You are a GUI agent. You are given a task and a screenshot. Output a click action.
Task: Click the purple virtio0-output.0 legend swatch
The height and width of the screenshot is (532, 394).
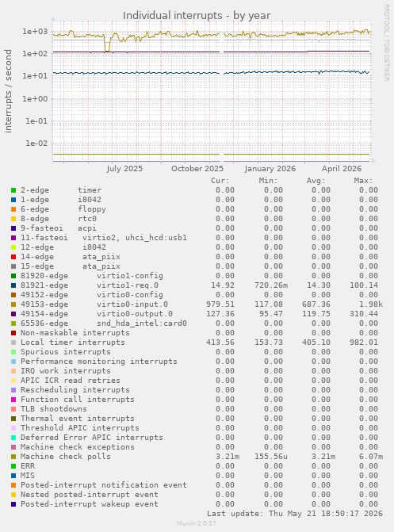click(x=13, y=314)
